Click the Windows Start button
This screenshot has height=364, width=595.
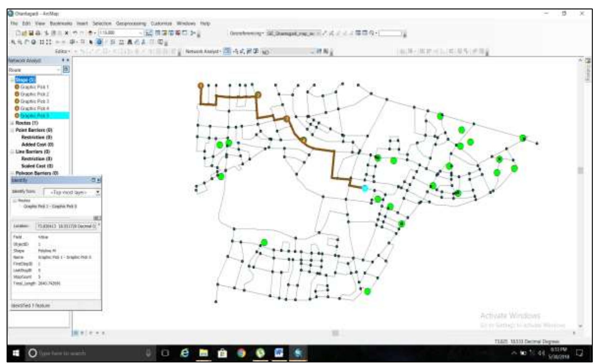[16, 353]
